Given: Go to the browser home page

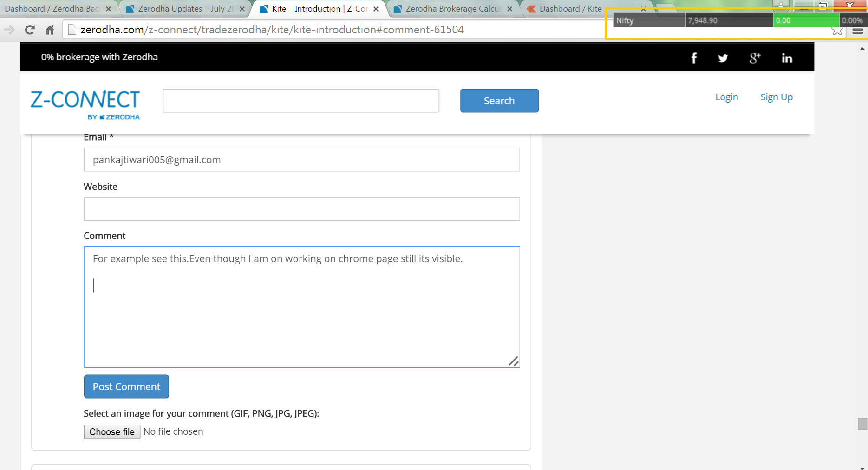Looking at the screenshot, I should click(50, 30).
